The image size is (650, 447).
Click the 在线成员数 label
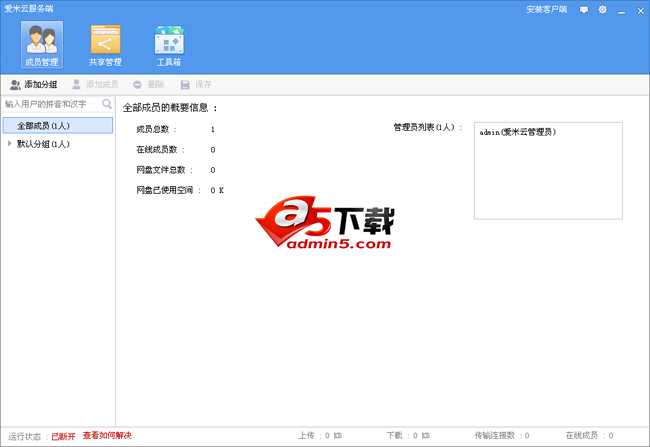160,149
